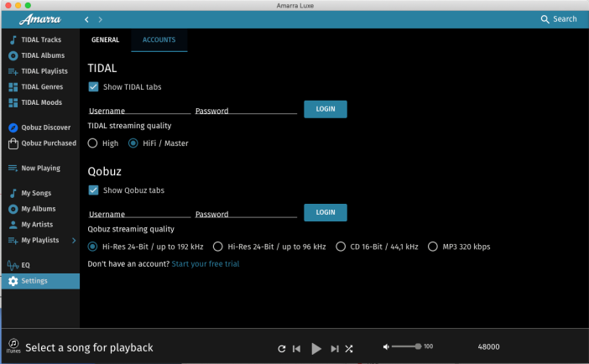The height and width of the screenshot is (364, 589).
Task: Switch to the General tab
Action: point(105,39)
